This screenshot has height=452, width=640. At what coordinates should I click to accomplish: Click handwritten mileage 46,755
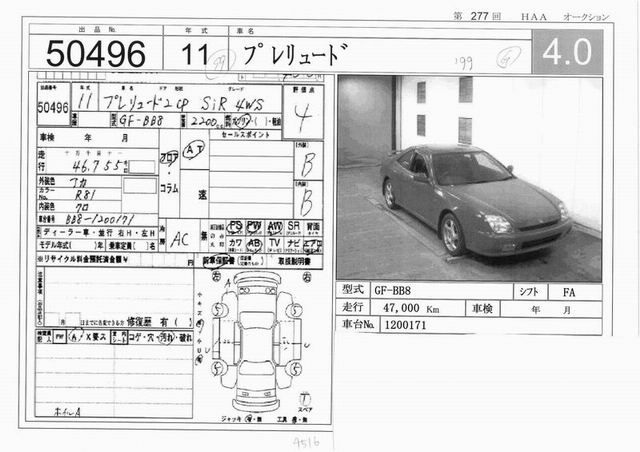tap(98, 166)
